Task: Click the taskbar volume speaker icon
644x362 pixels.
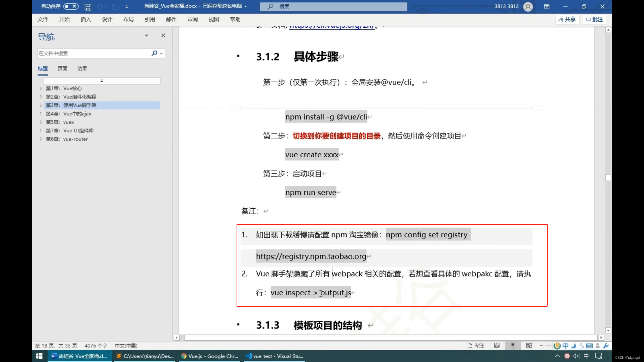Action: click(576, 356)
